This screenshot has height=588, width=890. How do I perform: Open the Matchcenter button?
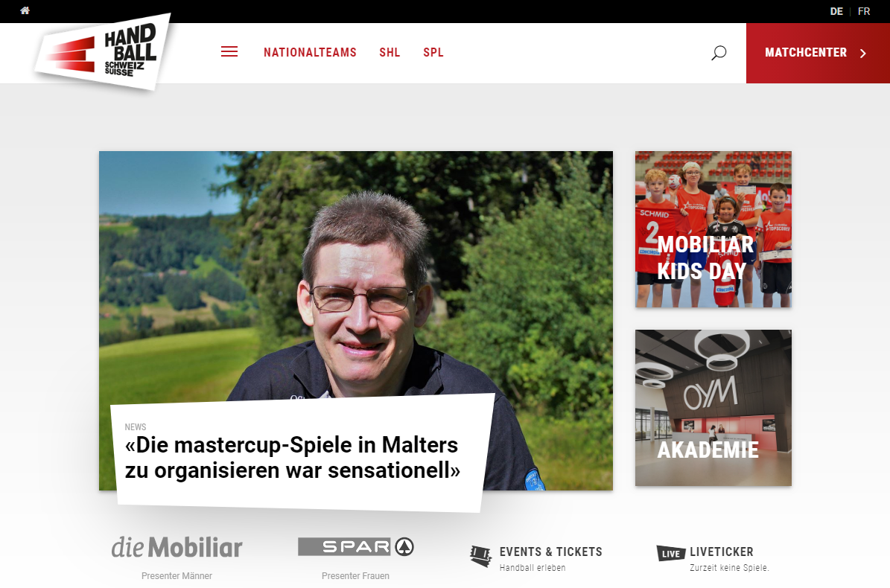818,54
